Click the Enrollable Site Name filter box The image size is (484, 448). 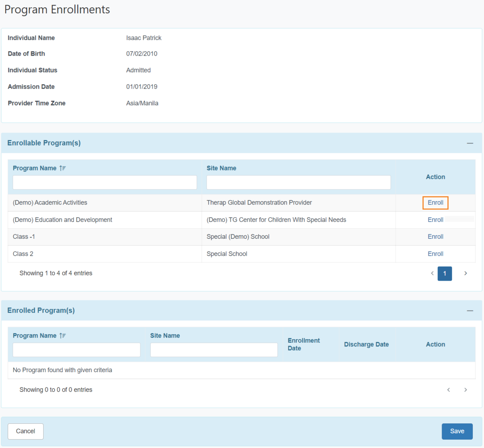point(298,182)
